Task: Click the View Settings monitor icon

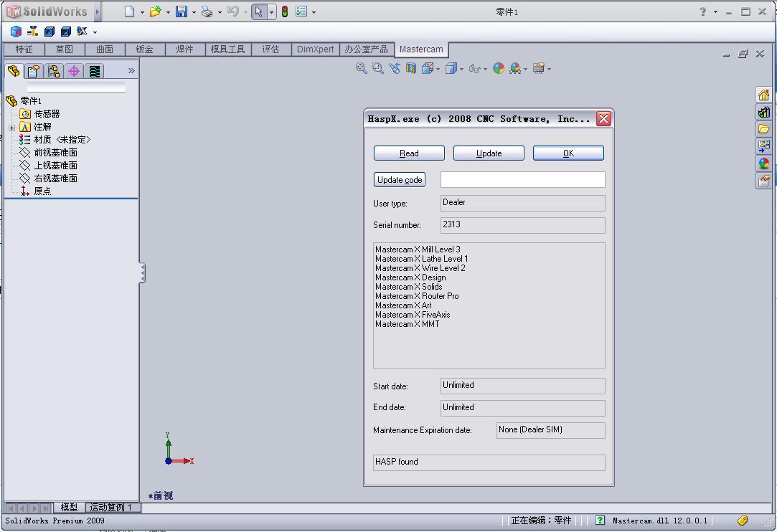Action: tap(539, 68)
